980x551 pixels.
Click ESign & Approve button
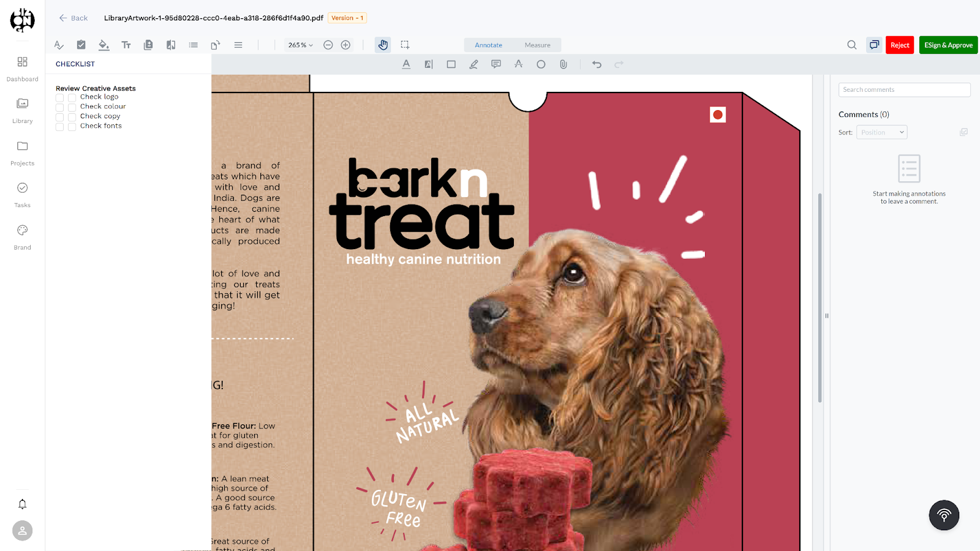point(948,45)
